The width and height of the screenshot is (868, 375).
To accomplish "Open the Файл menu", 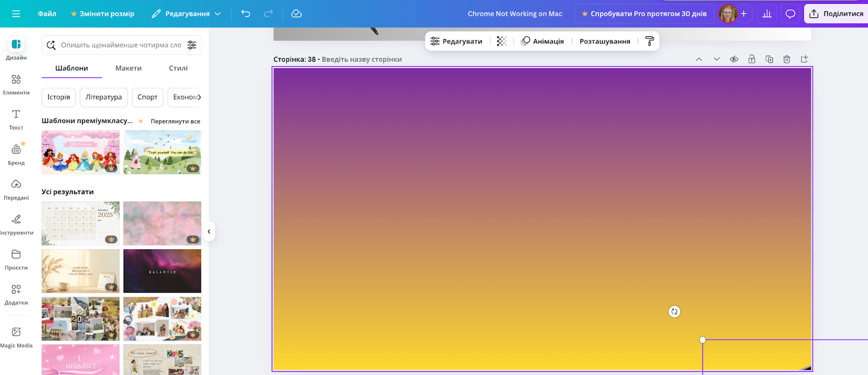I will [x=47, y=14].
